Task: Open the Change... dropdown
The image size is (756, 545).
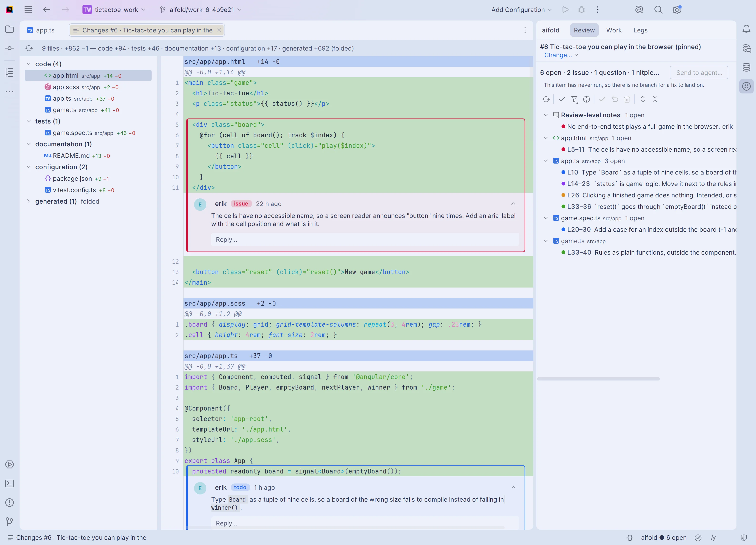Action: point(561,55)
